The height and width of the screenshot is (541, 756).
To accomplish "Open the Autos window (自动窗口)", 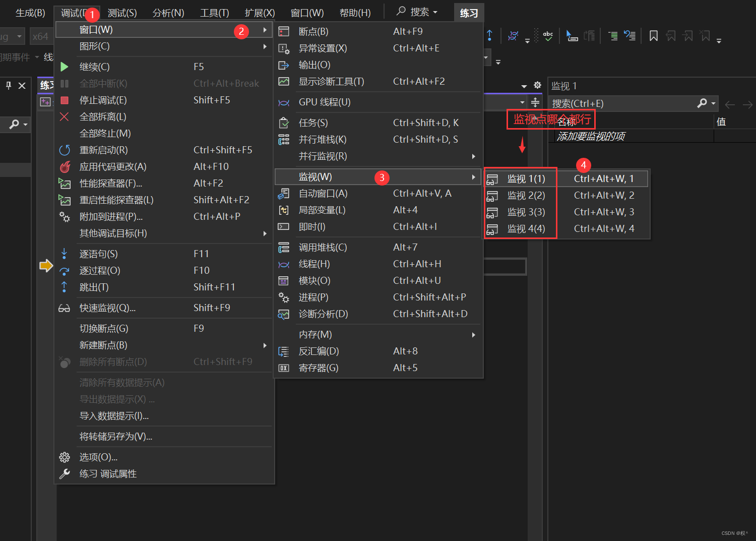I will tap(378, 193).
